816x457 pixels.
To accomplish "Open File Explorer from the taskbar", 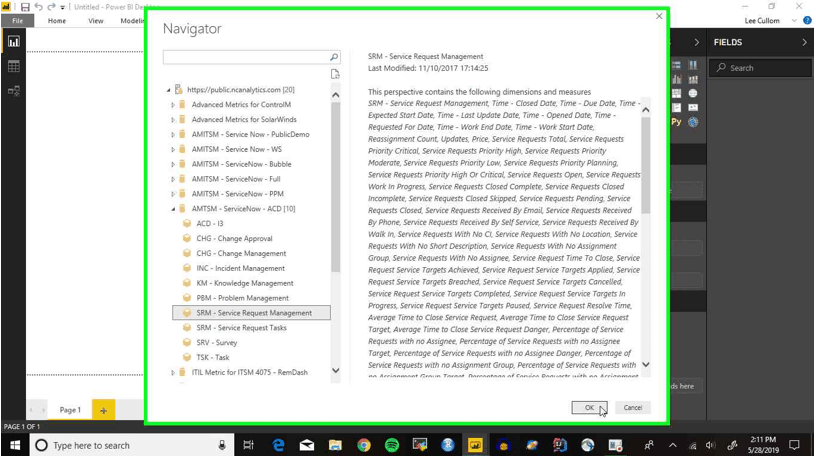I will pos(335,445).
